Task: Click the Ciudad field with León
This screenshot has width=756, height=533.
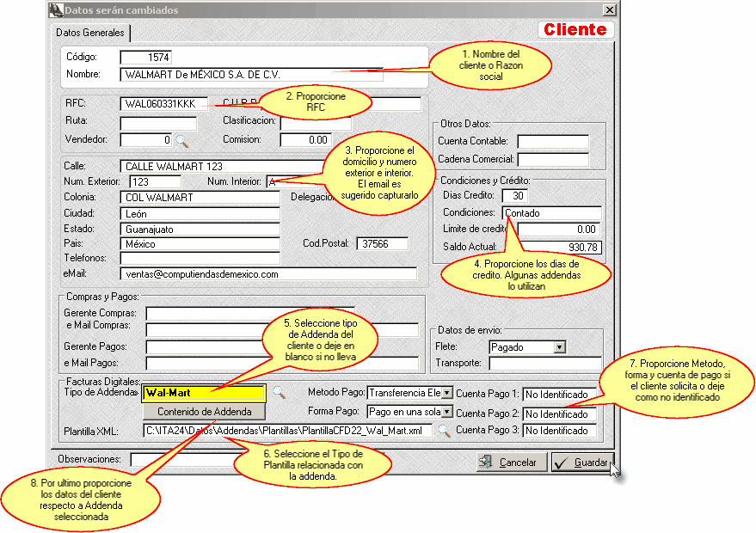Action: coord(200,213)
